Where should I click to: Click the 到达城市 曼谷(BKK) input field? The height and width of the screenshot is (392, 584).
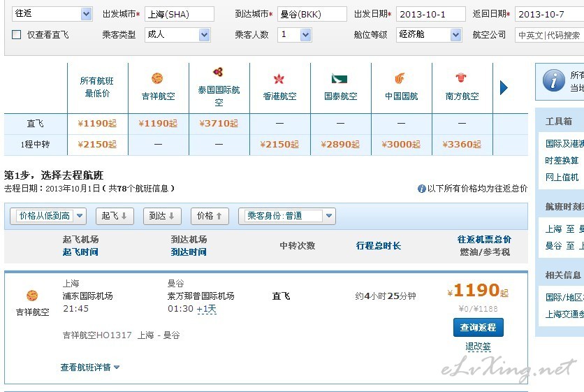(x=312, y=14)
